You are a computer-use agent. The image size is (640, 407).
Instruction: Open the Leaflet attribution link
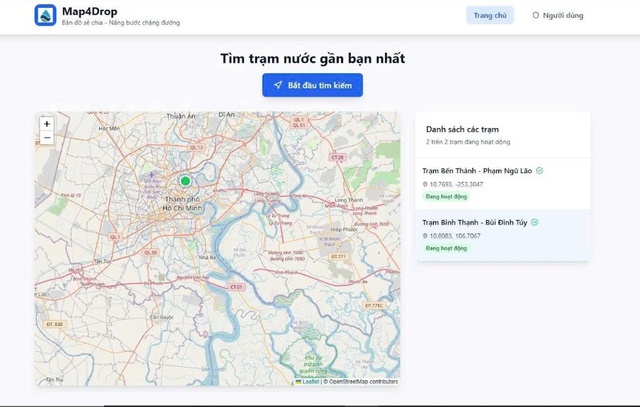pos(310,381)
